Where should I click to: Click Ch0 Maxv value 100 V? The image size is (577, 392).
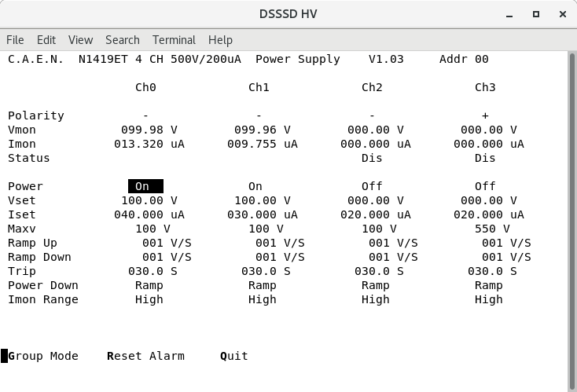153,229
